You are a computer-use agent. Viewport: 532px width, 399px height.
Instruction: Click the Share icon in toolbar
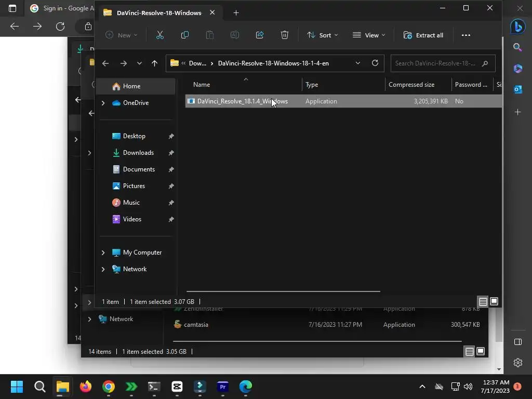point(260,35)
